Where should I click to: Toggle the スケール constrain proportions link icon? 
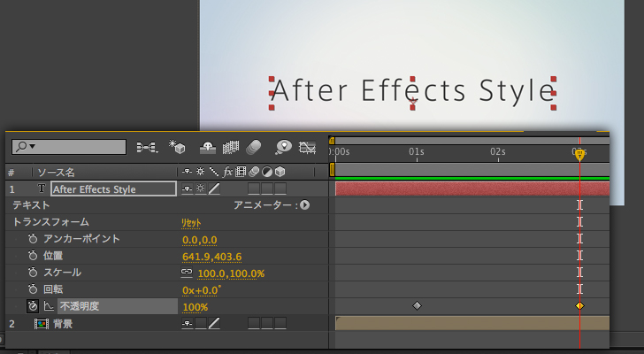(187, 273)
